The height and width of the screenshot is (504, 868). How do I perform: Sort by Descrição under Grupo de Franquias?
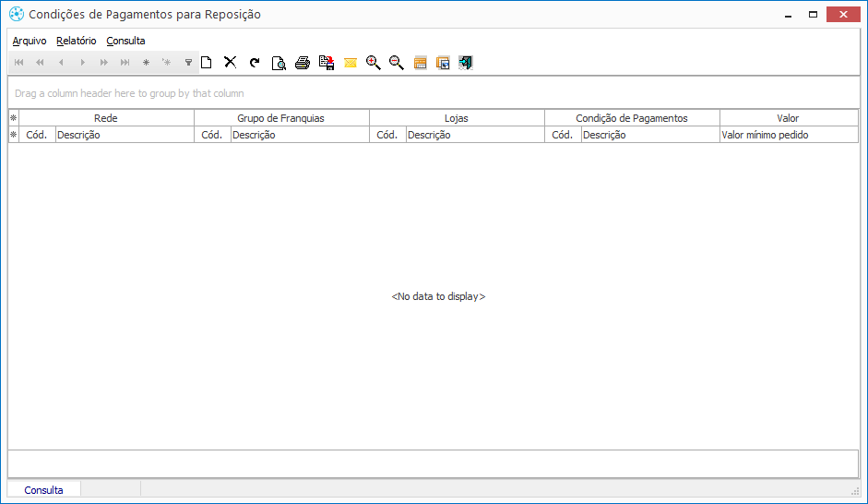click(x=300, y=135)
